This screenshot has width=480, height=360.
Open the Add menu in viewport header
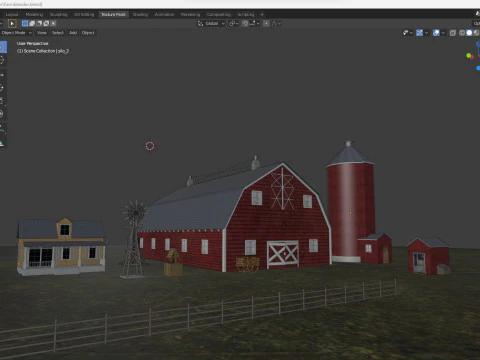coord(73,33)
